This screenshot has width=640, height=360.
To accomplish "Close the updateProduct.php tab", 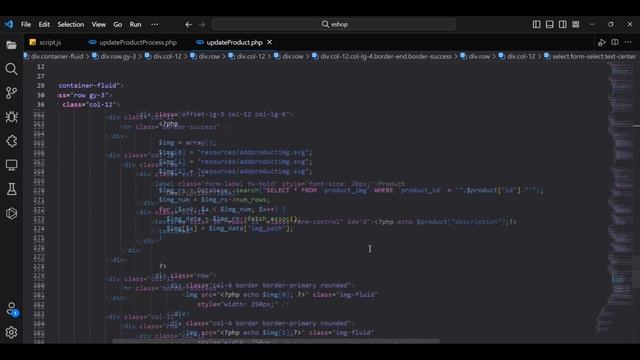I will [x=269, y=42].
